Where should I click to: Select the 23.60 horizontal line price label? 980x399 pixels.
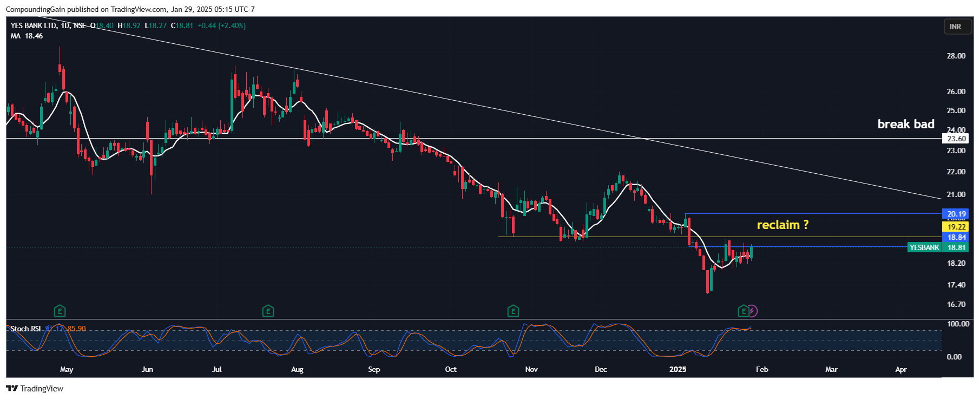click(x=957, y=139)
